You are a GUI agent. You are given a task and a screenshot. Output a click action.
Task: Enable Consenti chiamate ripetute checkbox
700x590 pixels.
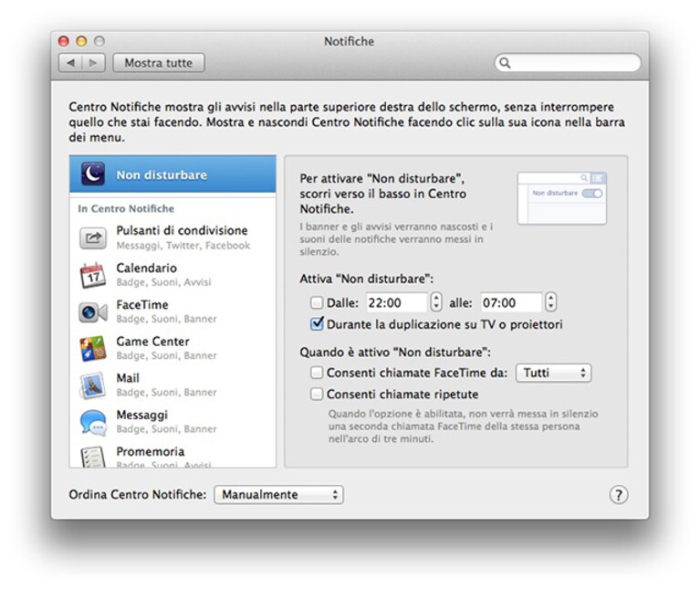coord(317,394)
